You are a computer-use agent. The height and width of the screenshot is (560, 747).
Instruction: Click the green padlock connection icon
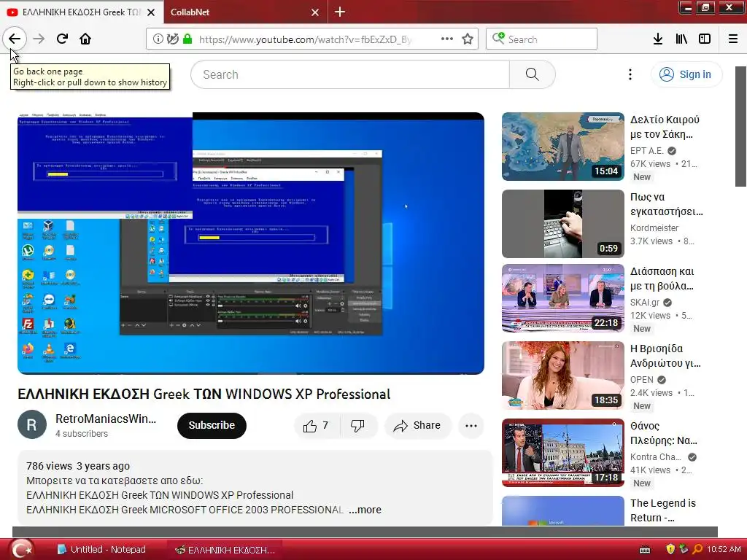click(x=187, y=39)
